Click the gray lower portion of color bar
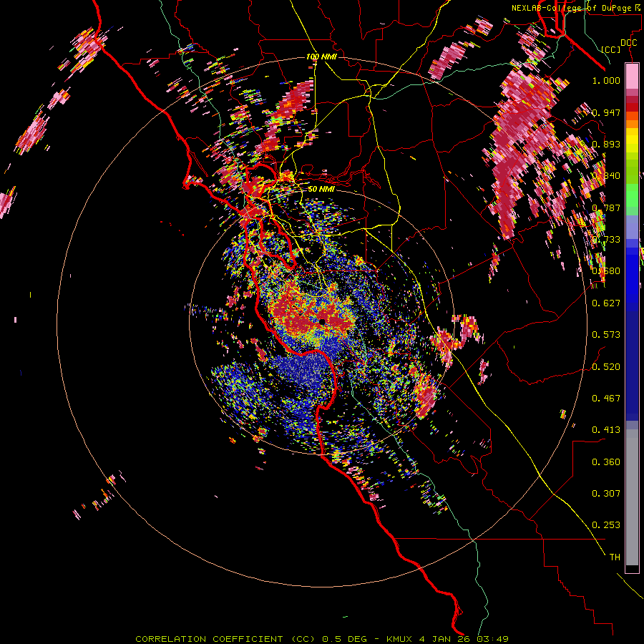644x644 pixels. click(632, 497)
